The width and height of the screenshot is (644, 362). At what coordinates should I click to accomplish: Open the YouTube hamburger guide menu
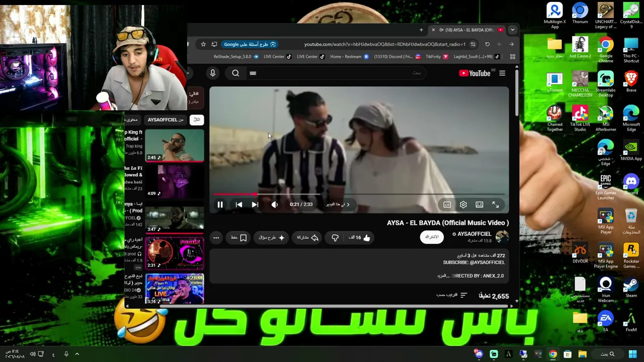click(x=502, y=73)
